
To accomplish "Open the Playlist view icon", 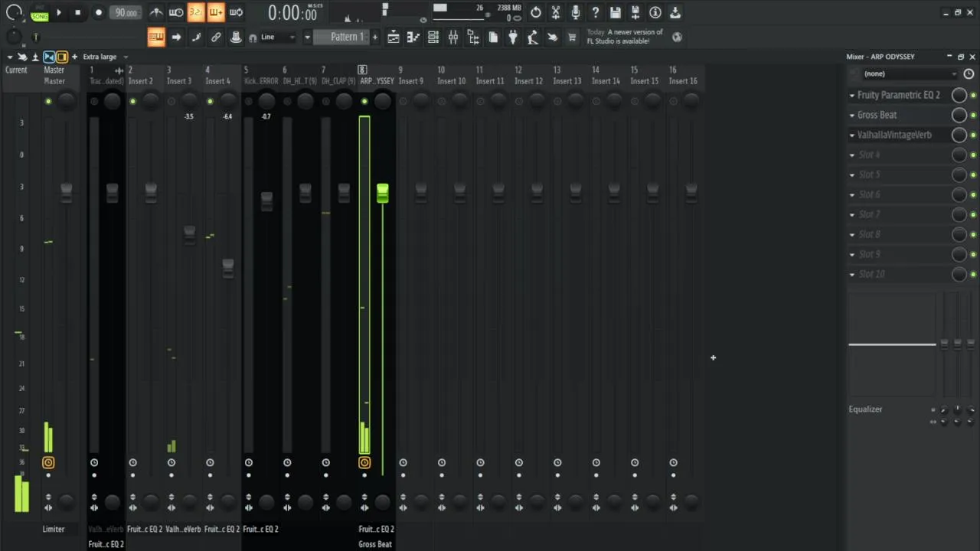I will point(394,37).
